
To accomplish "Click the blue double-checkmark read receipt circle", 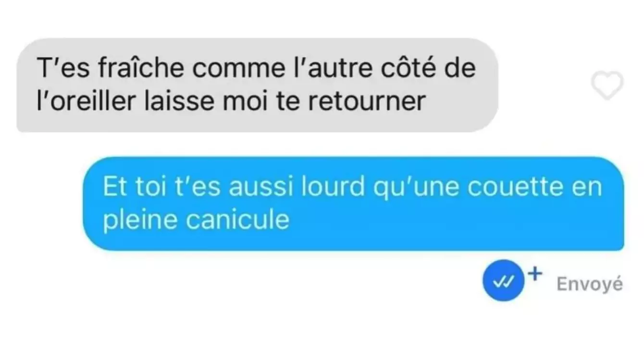I will point(503,280).
